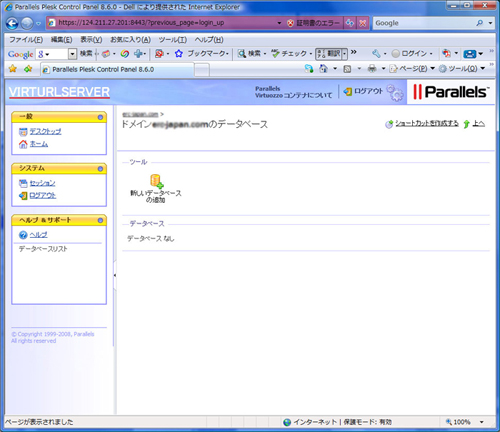The image size is (500, 432).
Task: Click the 'データベース なし' text
Action: point(151,238)
